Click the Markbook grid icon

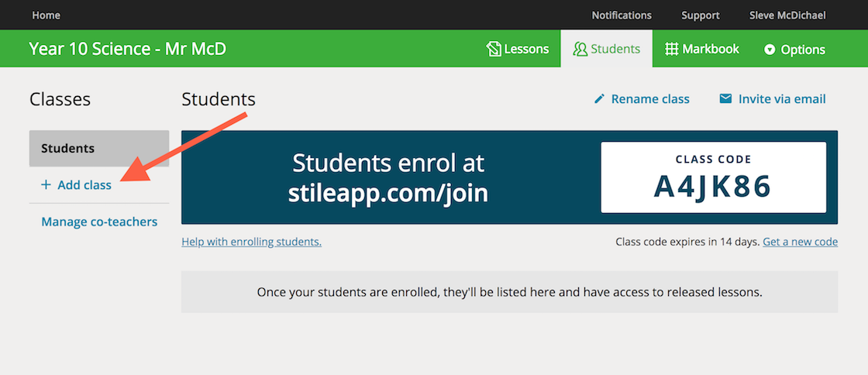point(671,50)
